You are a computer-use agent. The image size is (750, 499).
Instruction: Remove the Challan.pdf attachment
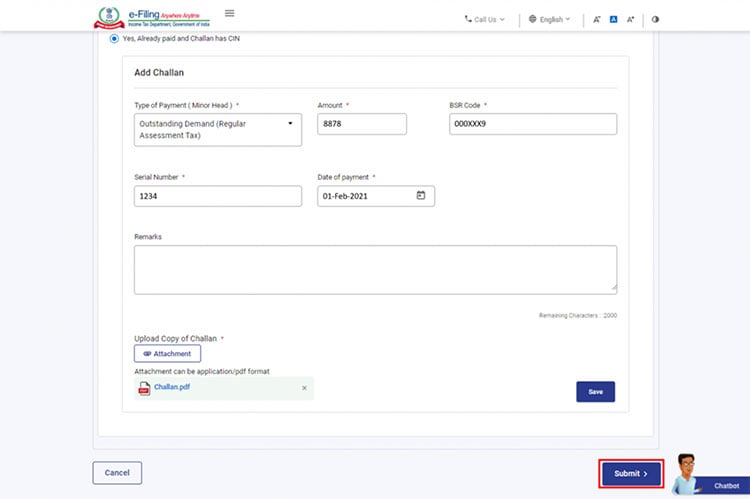304,388
